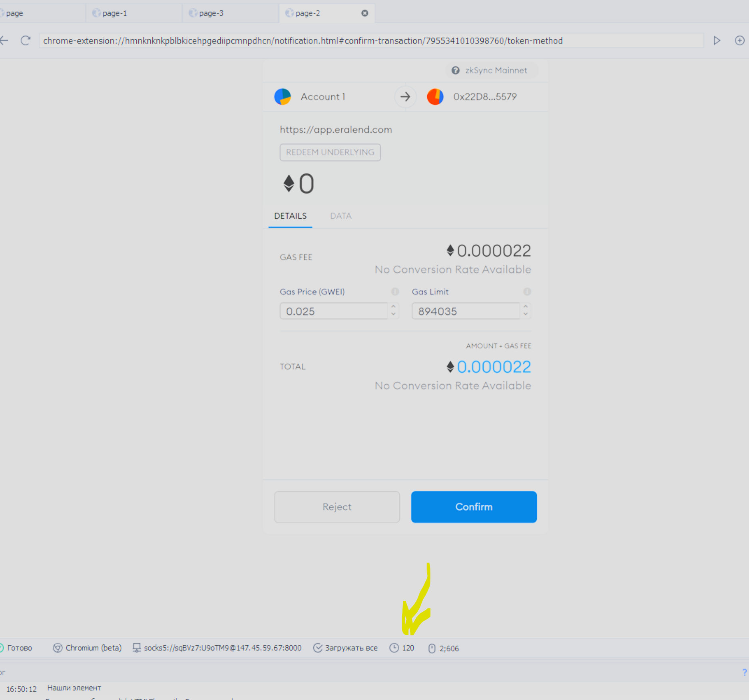
Task: Toggle the Загружать все load option
Action: (x=345, y=648)
